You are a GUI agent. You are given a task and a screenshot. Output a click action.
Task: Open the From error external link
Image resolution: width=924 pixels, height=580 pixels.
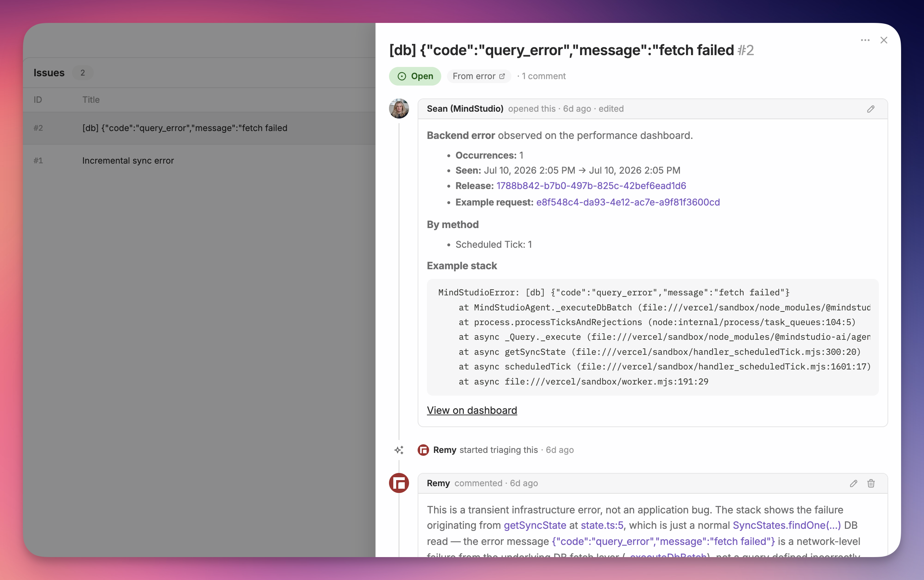479,76
